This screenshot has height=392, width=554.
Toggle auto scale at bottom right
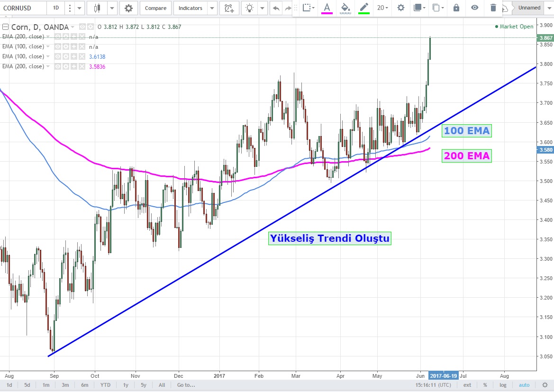524,385
